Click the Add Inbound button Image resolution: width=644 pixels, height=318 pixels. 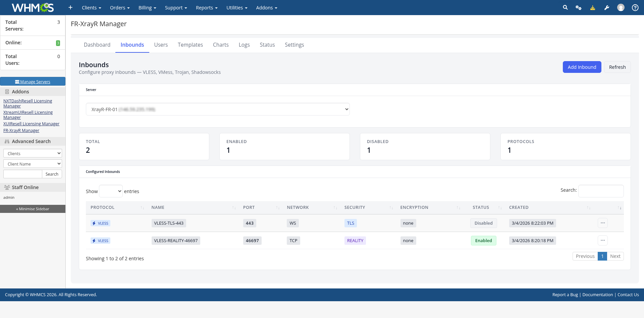point(582,67)
